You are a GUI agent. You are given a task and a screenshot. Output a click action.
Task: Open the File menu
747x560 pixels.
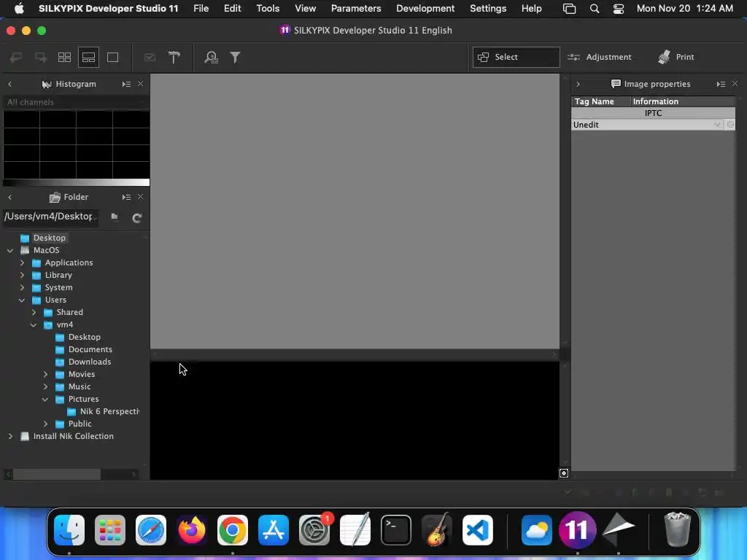click(201, 9)
